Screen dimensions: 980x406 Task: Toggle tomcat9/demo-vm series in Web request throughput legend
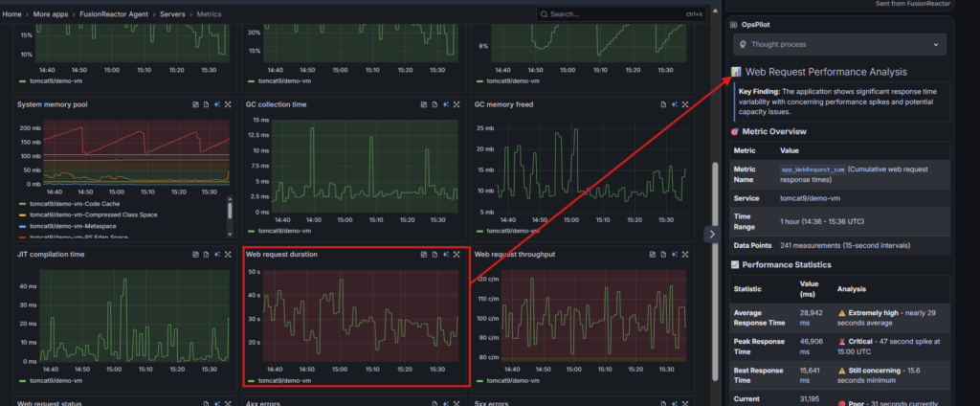pos(513,380)
